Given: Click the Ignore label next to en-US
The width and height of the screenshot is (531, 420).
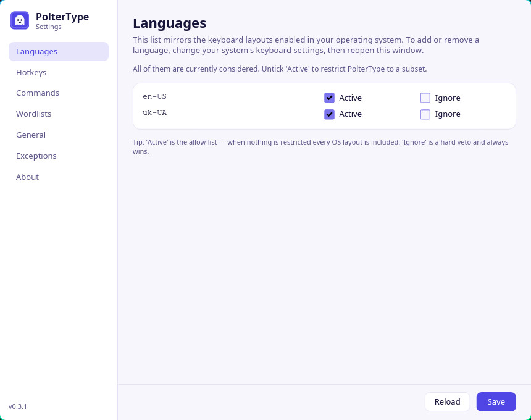Looking at the screenshot, I should point(448,98).
